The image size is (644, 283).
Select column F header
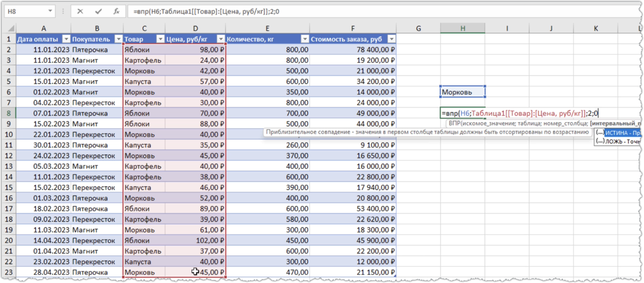[353, 29]
